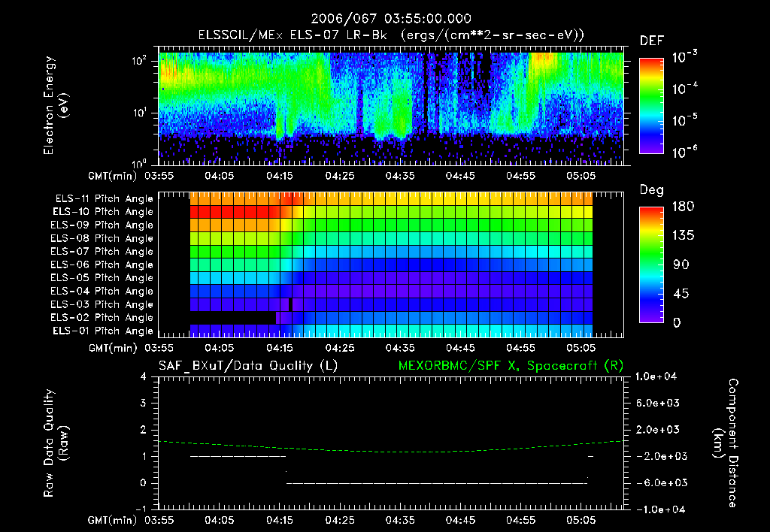Click the ELS-10 Pitch Angle row label
The width and height of the screenshot is (770, 532).
click(x=102, y=212)
